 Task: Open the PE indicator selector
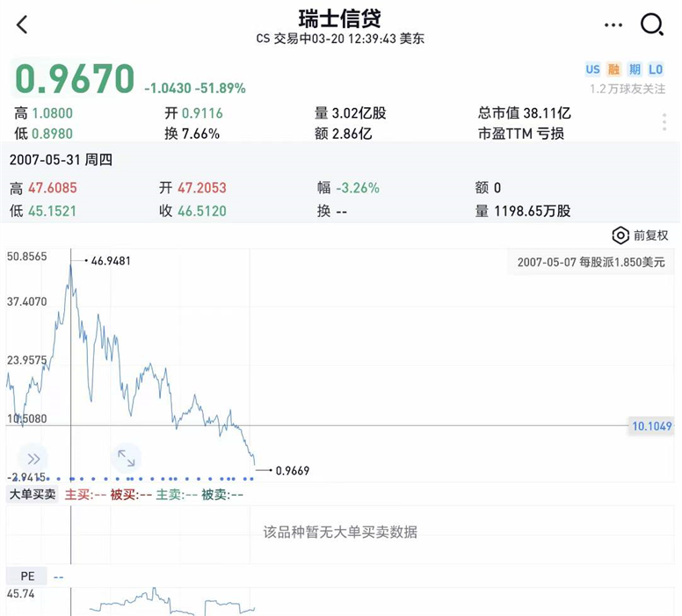[x=28, y=576]
